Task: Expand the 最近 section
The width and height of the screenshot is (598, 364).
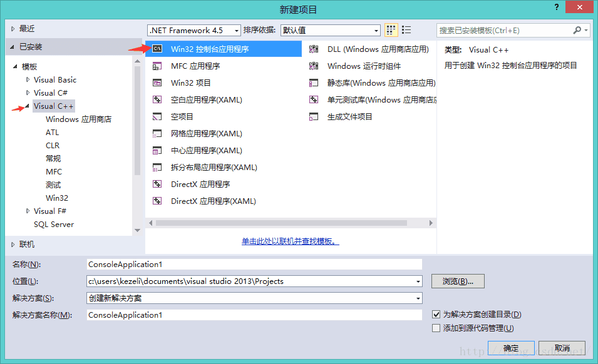Action: 13,29
